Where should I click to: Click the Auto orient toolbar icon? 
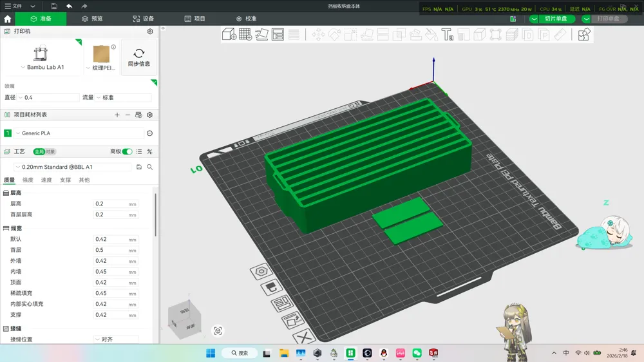coord(261,35)
